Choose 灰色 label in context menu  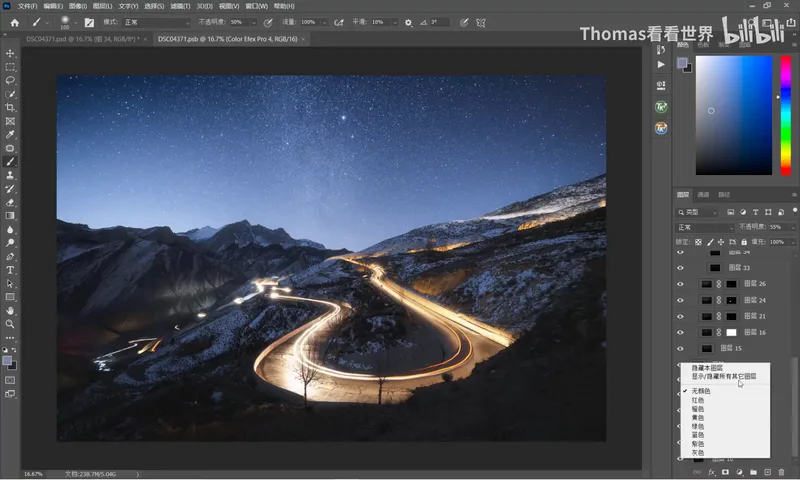(x=698, y=452)
